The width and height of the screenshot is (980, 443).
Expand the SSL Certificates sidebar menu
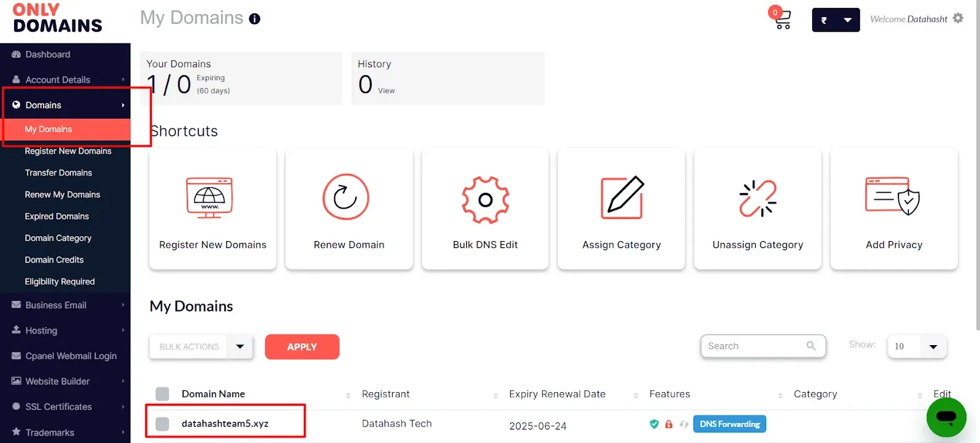pyautogui.click(x=65, y=407)
